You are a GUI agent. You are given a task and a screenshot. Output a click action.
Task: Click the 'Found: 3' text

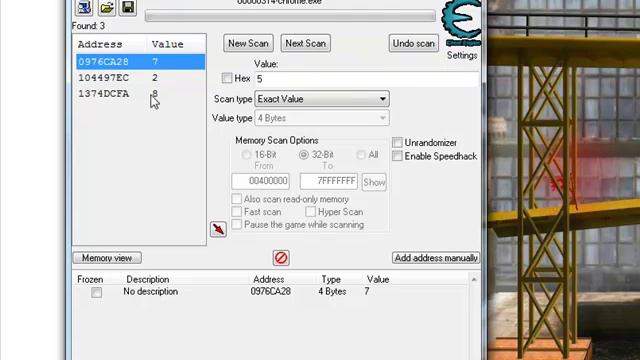point(89,26)
